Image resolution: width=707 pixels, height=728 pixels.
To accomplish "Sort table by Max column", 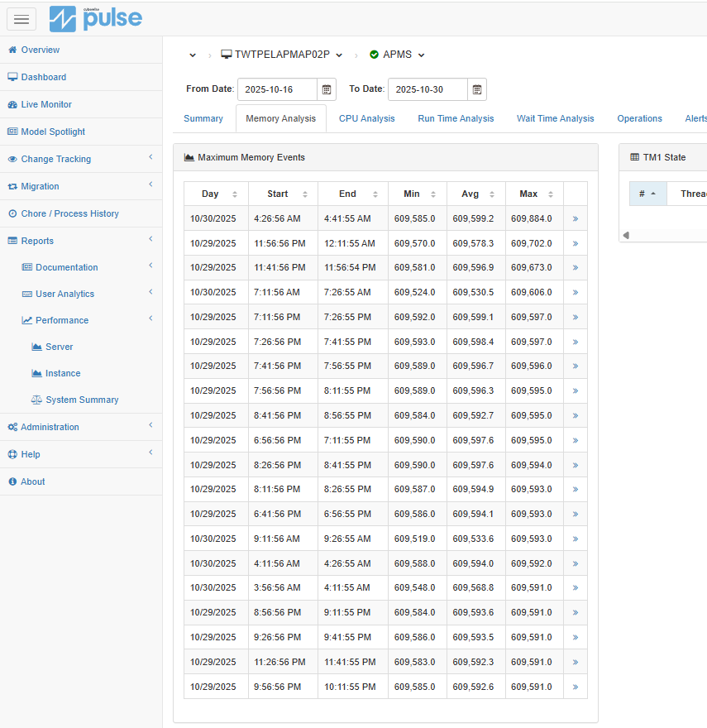I will (534, 194).
